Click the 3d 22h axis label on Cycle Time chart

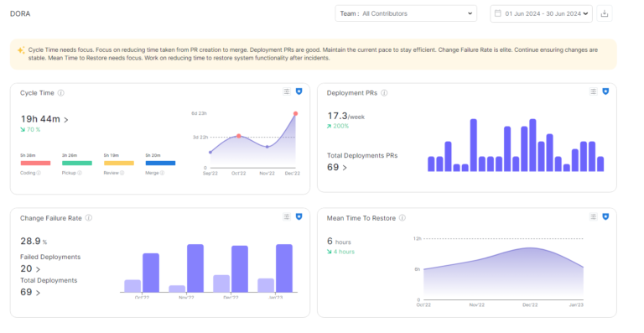coord(200,137)
